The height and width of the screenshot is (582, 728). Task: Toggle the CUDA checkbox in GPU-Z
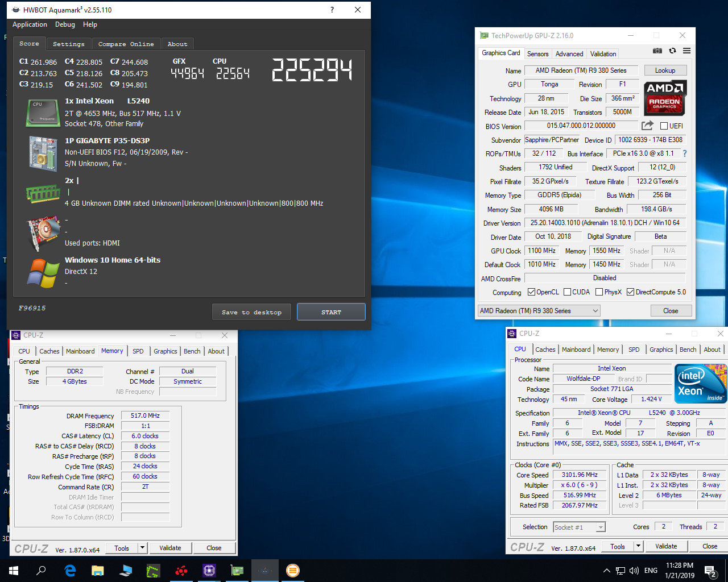(x=567, y=292)
